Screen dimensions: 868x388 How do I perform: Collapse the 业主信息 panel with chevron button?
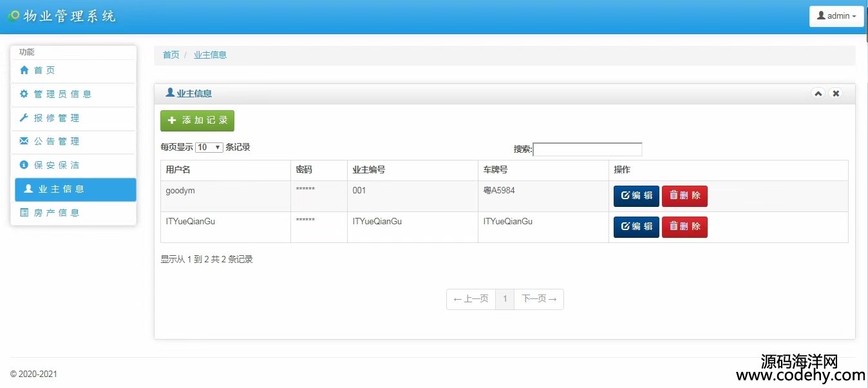click(818, 93)
